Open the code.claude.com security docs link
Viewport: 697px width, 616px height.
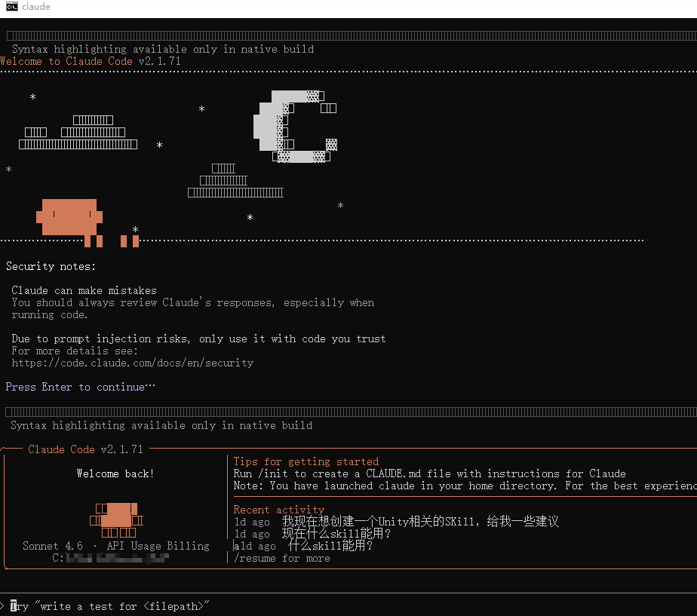pos(132,363)
